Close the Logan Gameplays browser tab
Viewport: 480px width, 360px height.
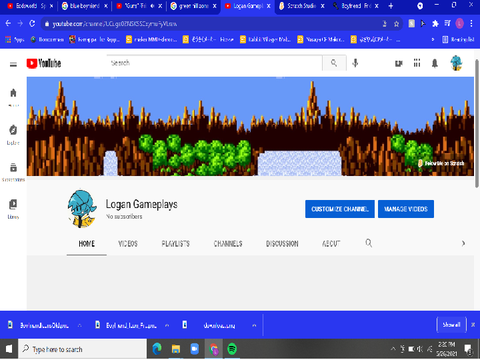268,6
